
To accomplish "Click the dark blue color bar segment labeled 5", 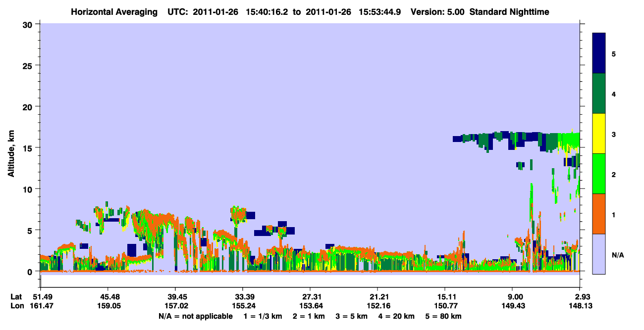I will [x=599, y=53].
